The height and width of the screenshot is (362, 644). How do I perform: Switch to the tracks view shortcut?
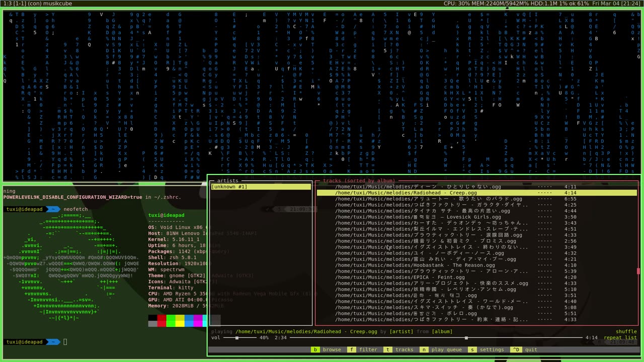tap(398, 350)
